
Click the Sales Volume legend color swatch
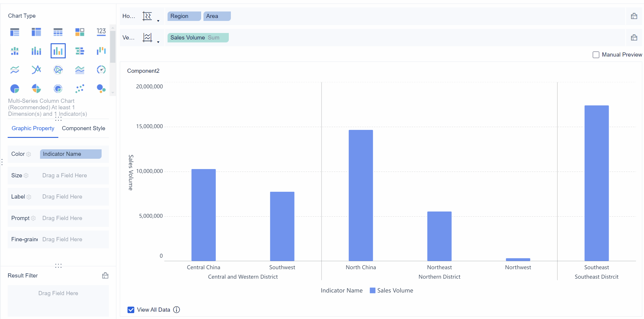[x=373, y=290]
